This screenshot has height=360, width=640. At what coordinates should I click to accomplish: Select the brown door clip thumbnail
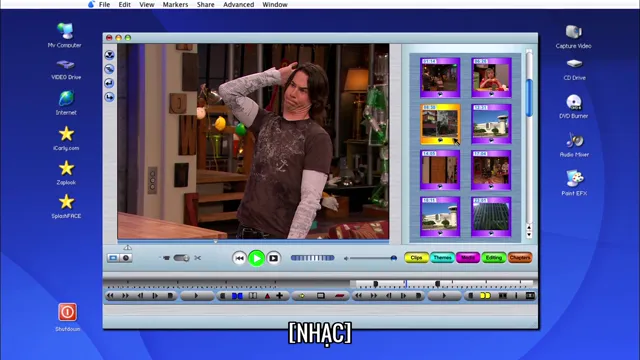(x=440, y=170)
